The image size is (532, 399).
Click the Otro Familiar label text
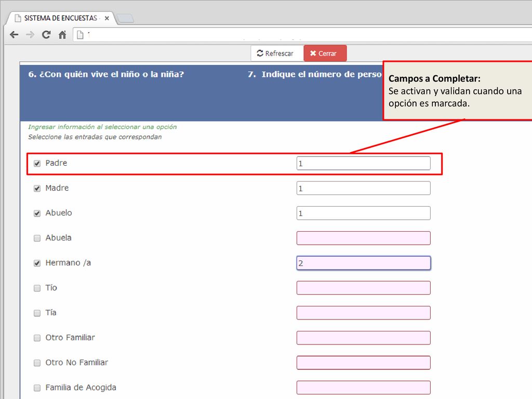click(x=70, y=338)
